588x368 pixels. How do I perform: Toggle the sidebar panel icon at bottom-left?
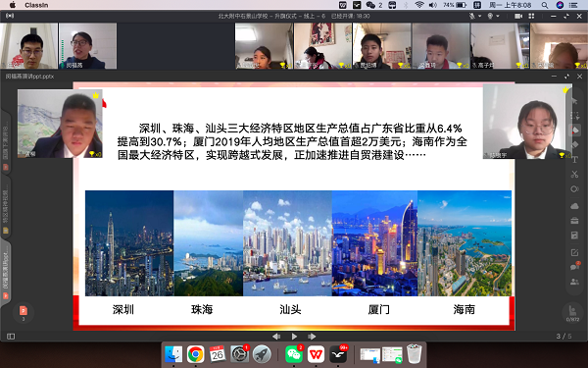[x=11, y=337]
